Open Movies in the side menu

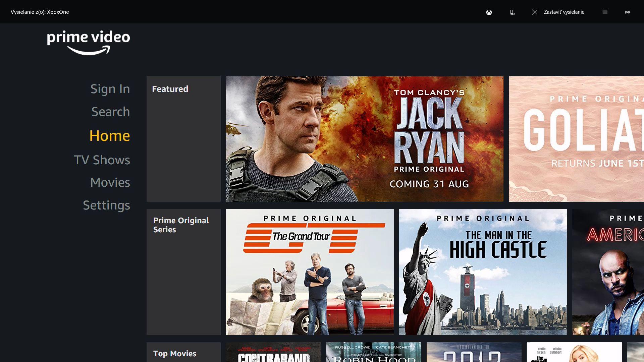(110, 182)
